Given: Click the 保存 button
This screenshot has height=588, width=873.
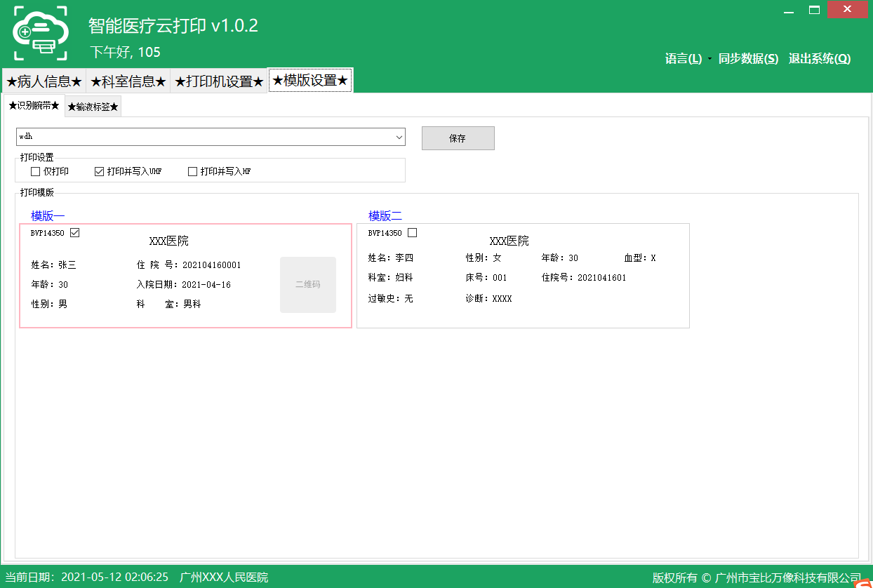Looking at the screenshot, I should [458, 138].
